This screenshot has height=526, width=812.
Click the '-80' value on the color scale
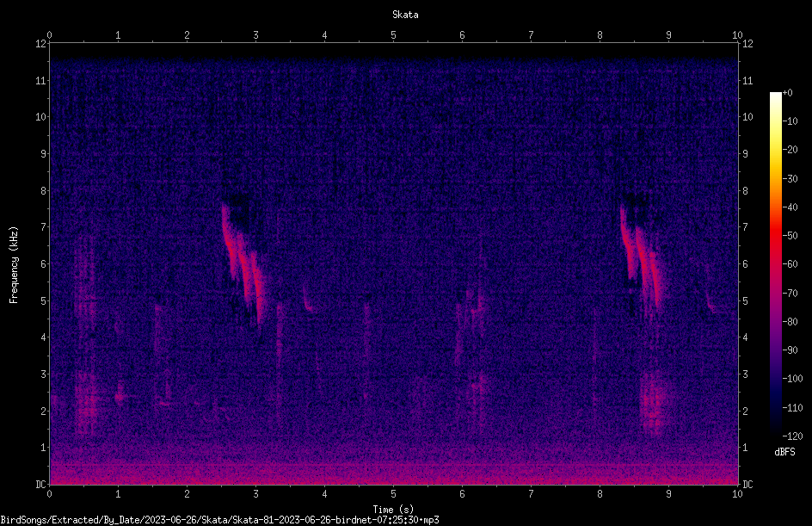tap(790, 322)
